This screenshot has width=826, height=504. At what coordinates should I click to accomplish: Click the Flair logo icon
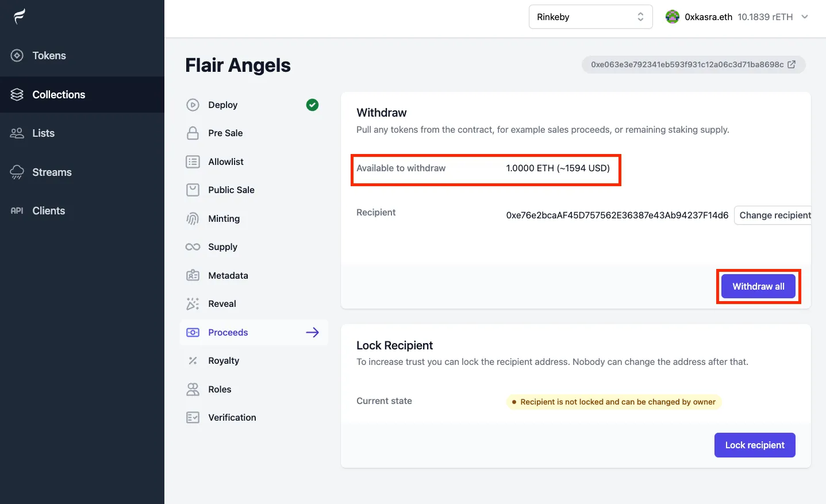(19, 17)
